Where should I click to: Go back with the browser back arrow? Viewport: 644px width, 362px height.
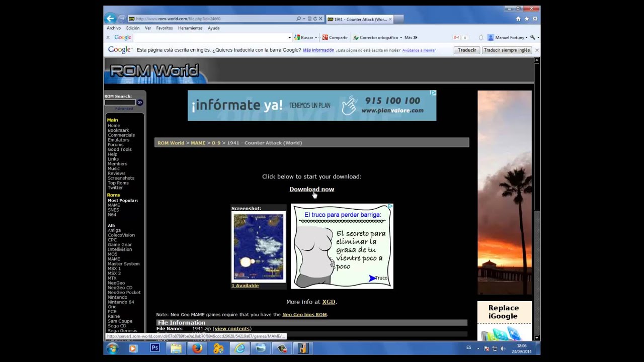pos(110,19)
